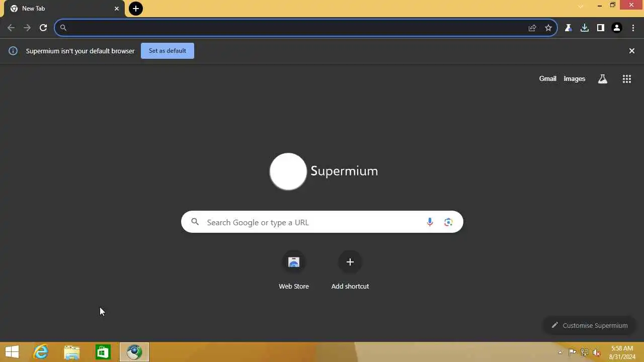Open File Explorer from taskbar
The image size is (644, 362).
[x=72, y=352]
